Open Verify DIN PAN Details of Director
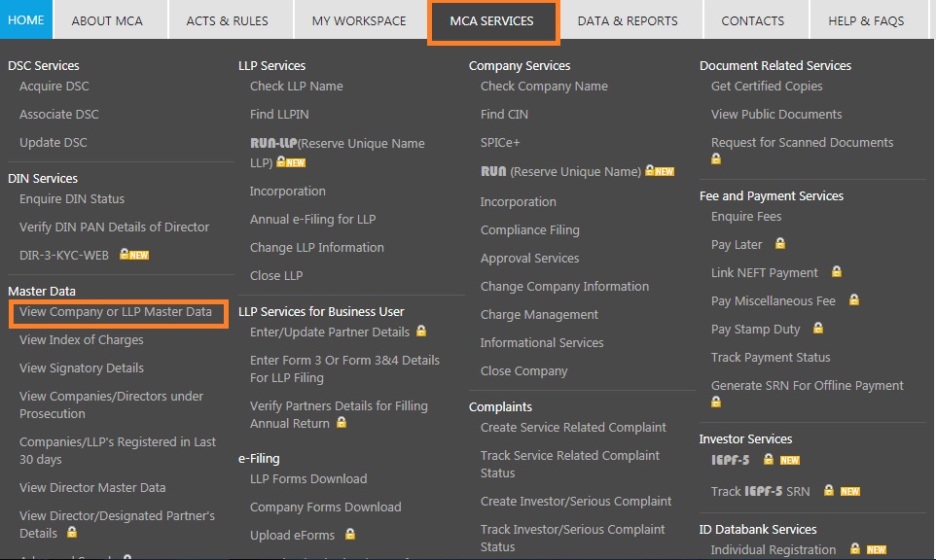Screen dimensions: 936x560 coord(114,227)
